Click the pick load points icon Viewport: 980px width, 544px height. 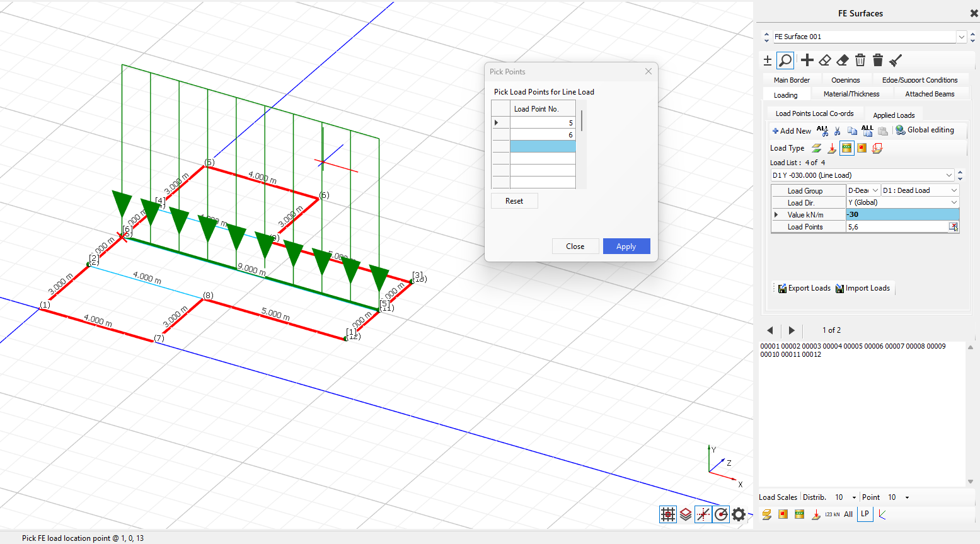[954, 227]
